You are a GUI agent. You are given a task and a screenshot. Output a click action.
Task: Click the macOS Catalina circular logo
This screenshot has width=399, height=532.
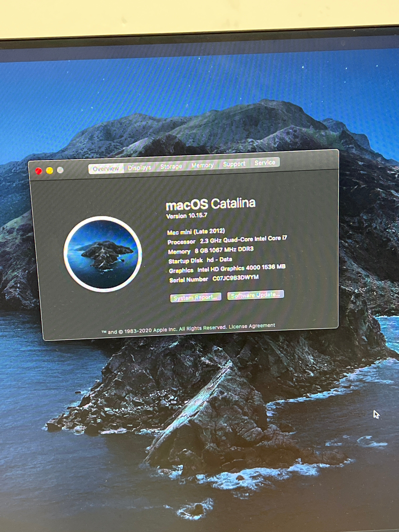[103, 254]
